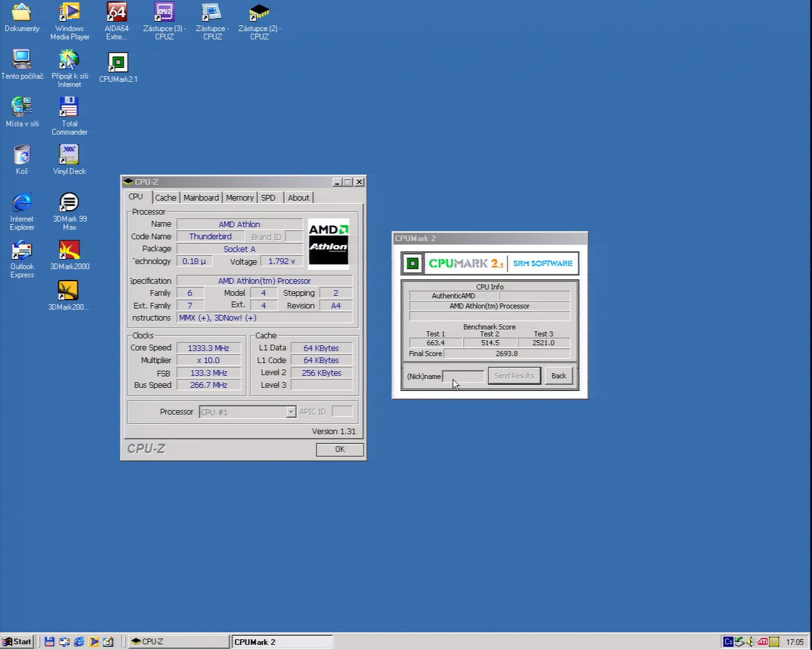Click the safely remove hardware tray icon
This screenshot has width=812, height=650.
pyautogui.click(x=740, y=642)
